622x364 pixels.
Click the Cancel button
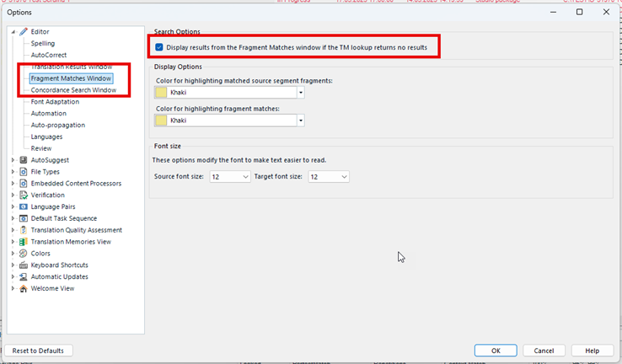pos(544,351)
